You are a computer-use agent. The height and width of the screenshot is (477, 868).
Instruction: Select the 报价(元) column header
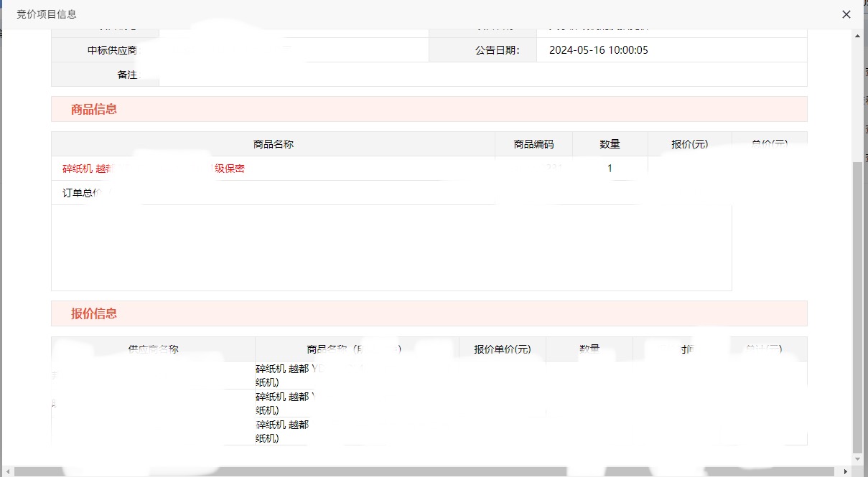[689, 144]
